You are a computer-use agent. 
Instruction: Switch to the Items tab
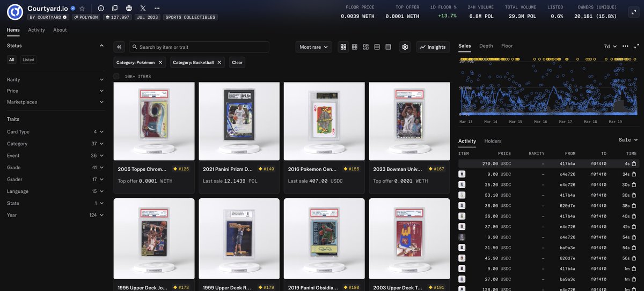[13, 30]
